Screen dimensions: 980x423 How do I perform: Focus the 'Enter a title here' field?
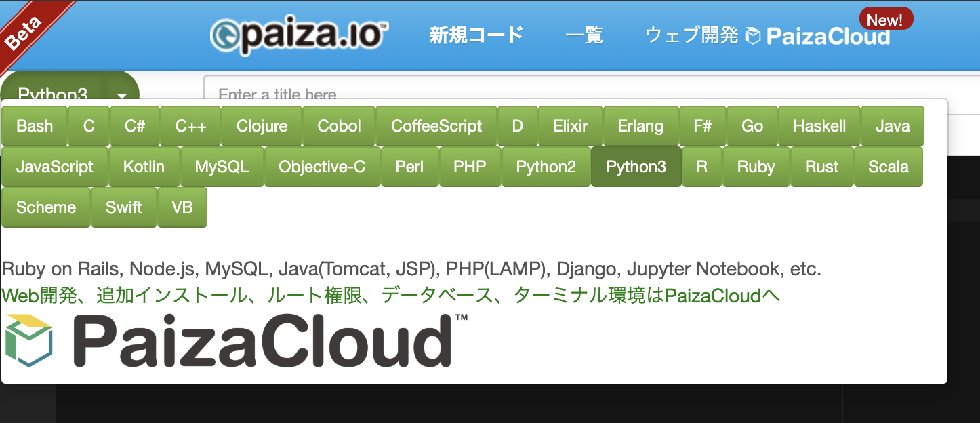592,94
